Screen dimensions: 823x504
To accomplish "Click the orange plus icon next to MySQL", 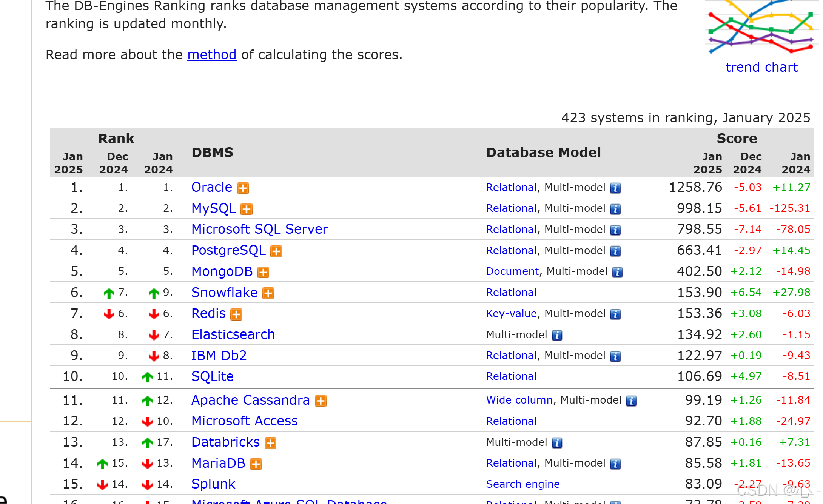I will pos(247,209).
